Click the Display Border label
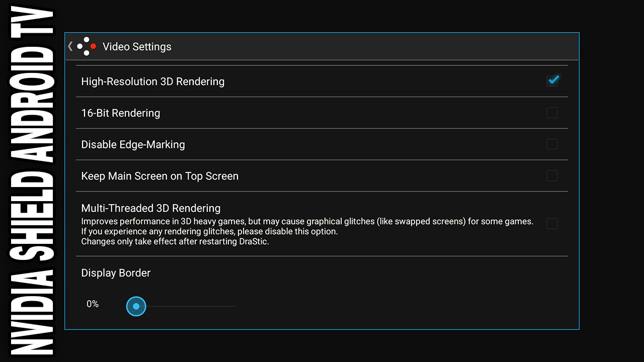 tap(116, 273)
